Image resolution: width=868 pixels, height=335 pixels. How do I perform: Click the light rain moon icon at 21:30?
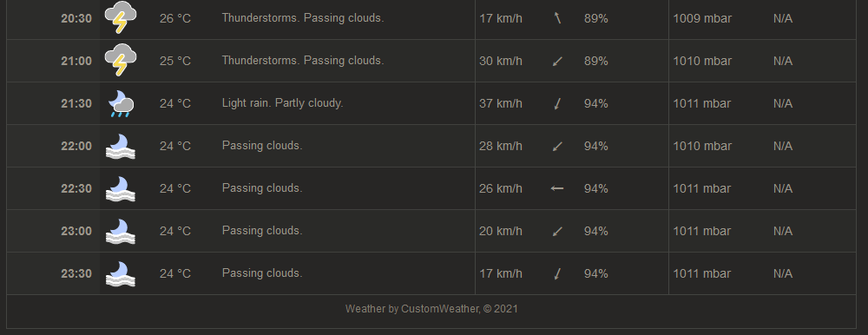(x=121, y=103)
